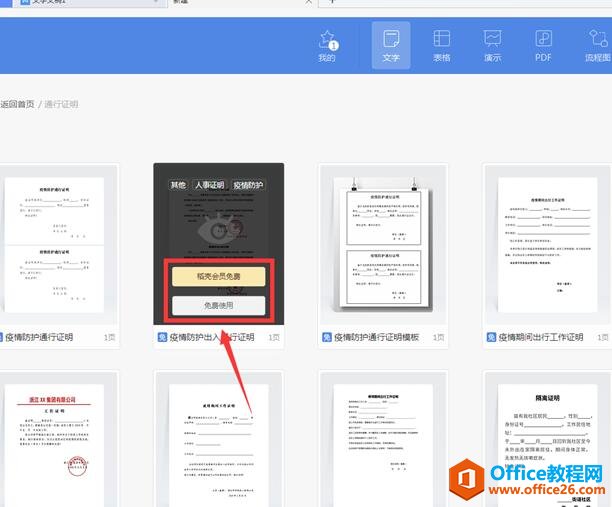612x507 pixels.
Task: Click the icon beside 疫情防护通行证明模板
Action: tap(327, 337)
